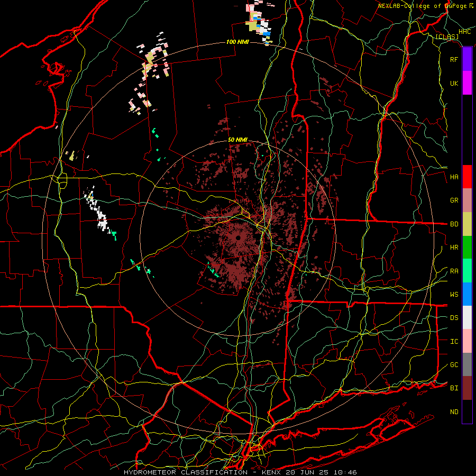
Task: Click the WS legend label
Action: pyautogui.click(x=454, y=295)
